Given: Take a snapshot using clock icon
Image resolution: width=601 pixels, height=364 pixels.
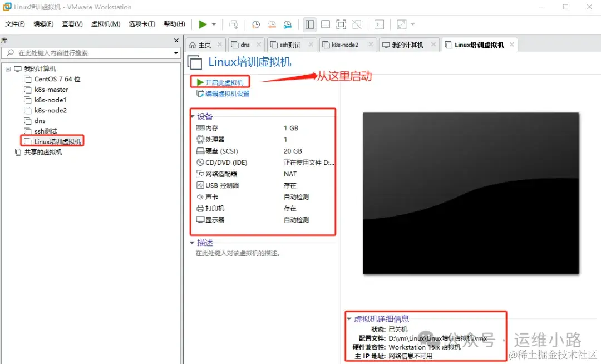Looking at the screenshot, I should pos(255,24).
